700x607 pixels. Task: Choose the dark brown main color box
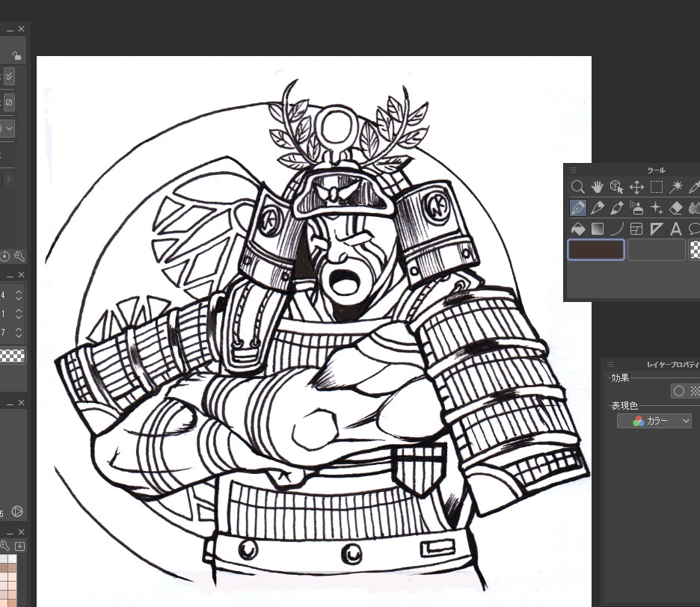[x=596, y=250]
